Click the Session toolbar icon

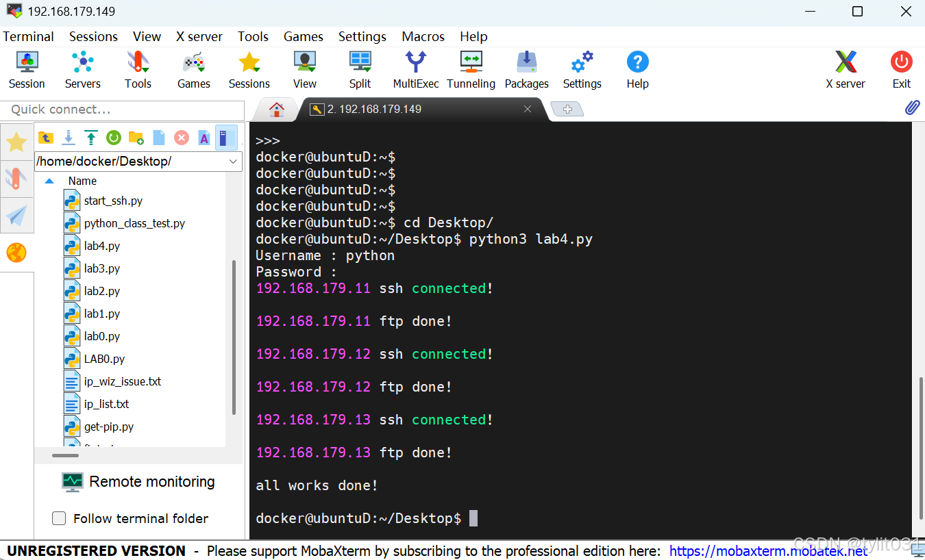coord(27,70)
